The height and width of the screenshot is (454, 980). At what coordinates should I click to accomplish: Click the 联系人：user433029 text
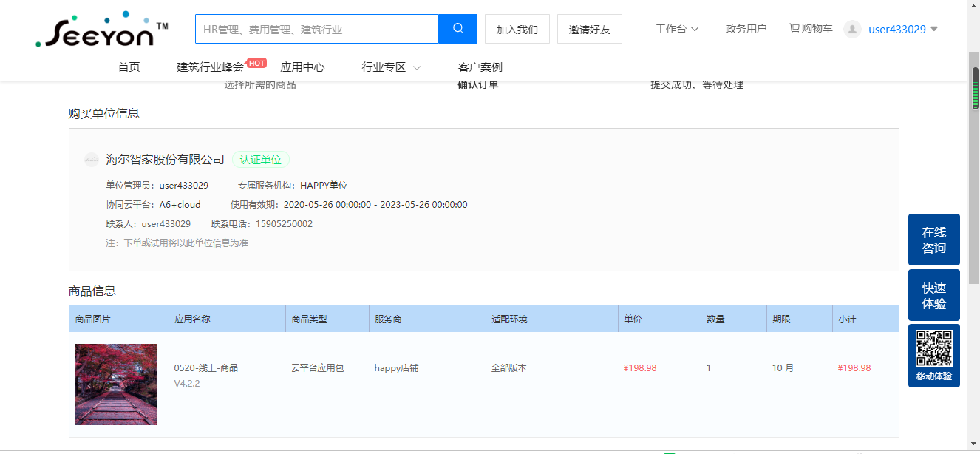click(x=149, y=224)
